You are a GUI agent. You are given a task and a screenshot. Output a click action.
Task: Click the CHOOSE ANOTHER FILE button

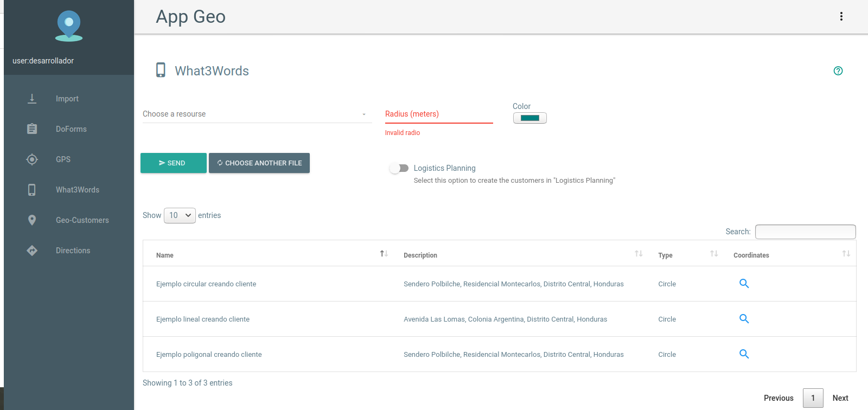pos(259,163)
